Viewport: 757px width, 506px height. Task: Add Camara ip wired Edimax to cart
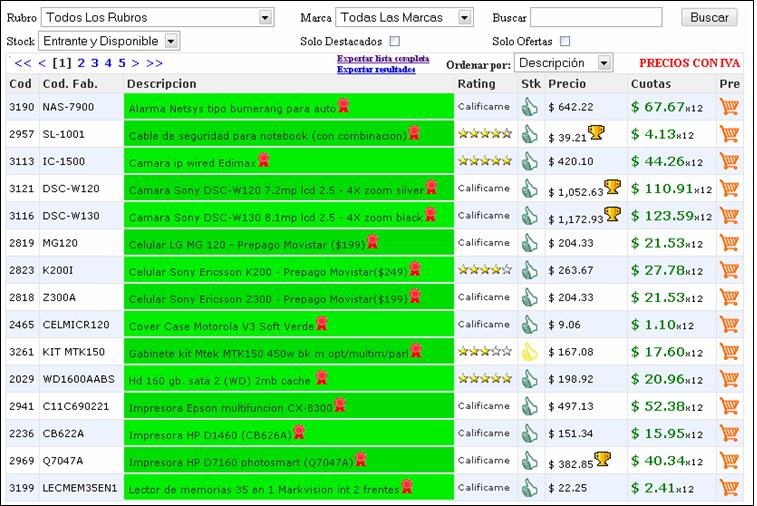click(x=729, y=161)
